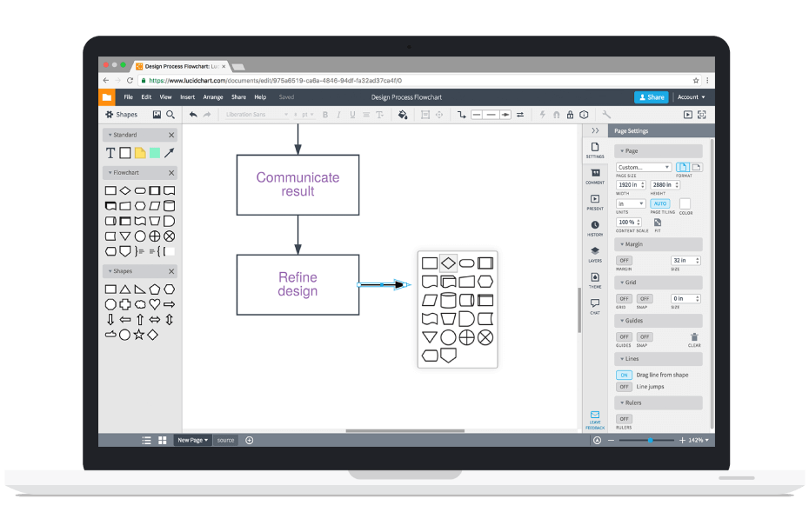
Task: Click the page Color swatch
Action: click(x=685, y=203)
